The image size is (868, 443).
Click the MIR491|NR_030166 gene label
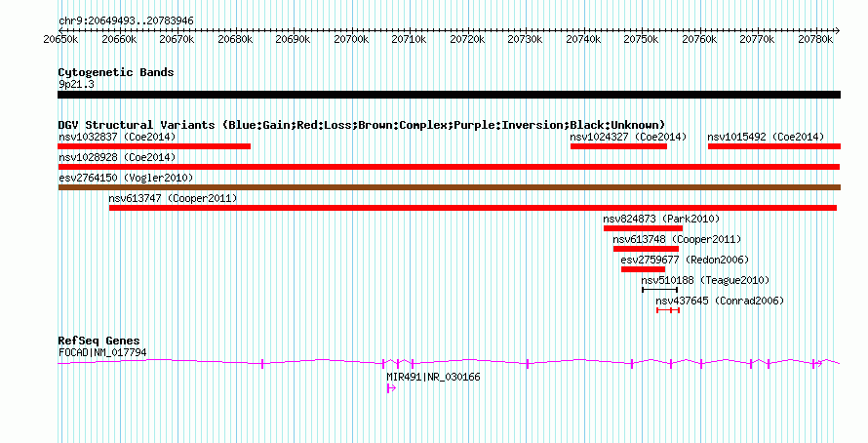click(x=433, y=377)
